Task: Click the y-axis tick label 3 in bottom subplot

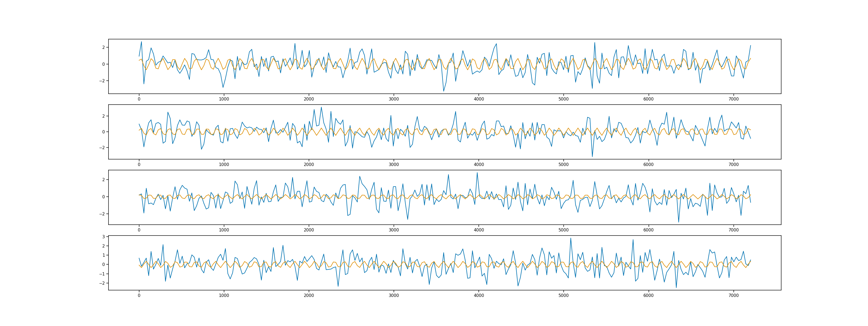Action: 103,237
